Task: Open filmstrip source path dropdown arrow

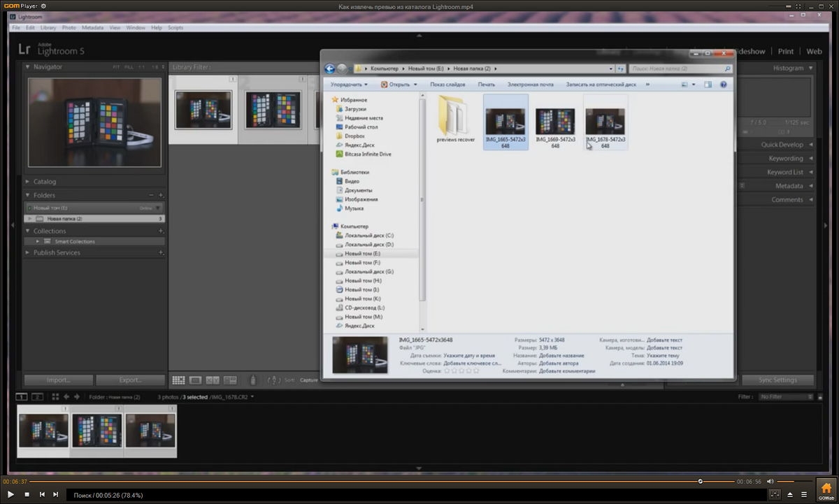Action: [x=252, y=397]
